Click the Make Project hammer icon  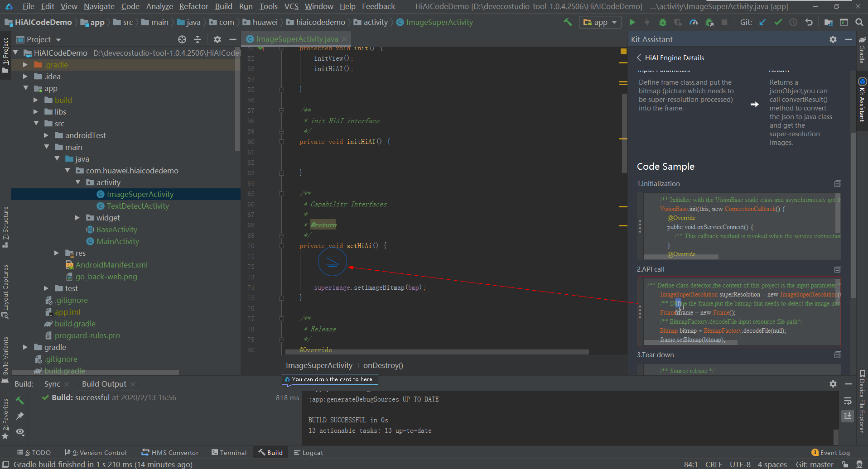click(x=568, y=22)
